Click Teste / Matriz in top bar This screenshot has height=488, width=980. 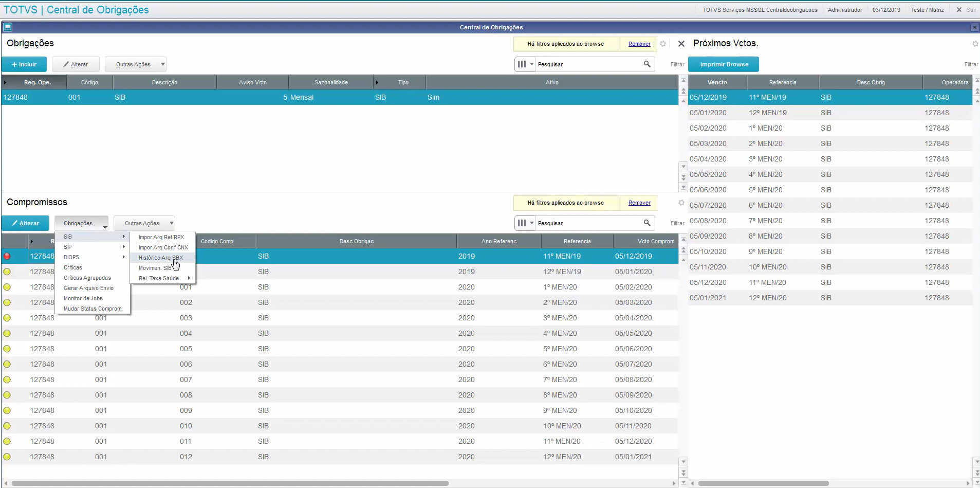[x=927, y=10]
